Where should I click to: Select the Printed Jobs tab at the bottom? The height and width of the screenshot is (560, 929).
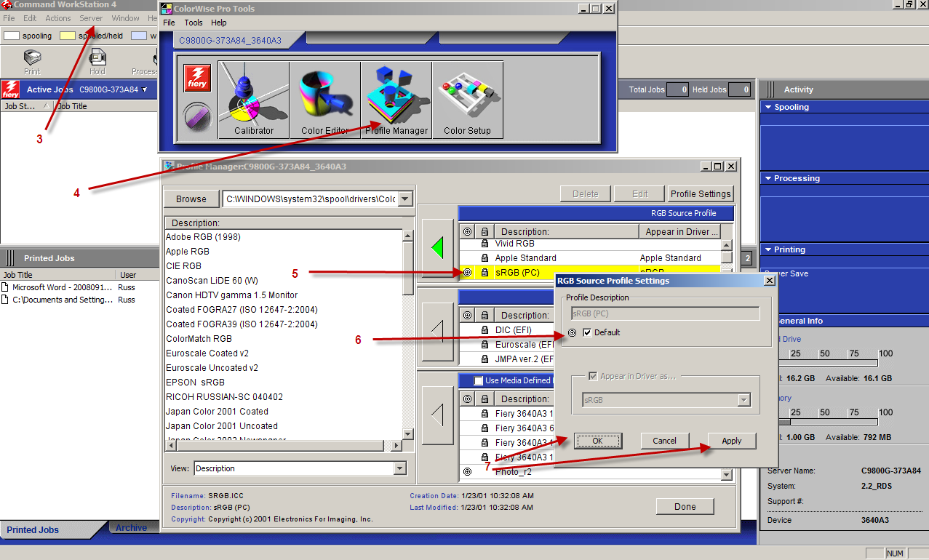click(x=33, y=530)
